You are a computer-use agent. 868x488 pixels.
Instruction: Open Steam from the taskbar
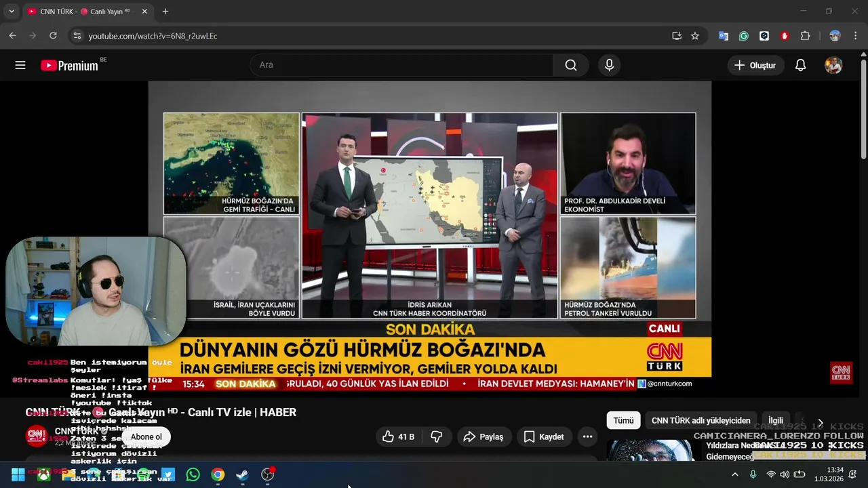click(242, 474)
